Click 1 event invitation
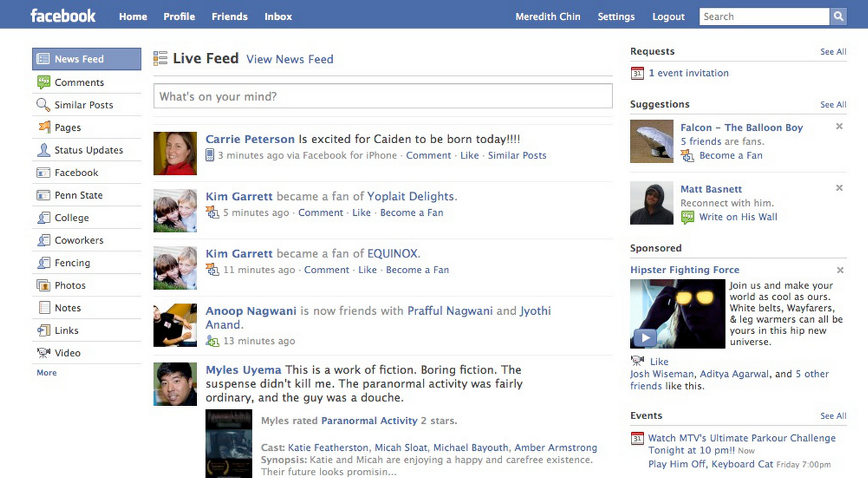The height and width of the screenshot is (495, 868). coord(688,73)
